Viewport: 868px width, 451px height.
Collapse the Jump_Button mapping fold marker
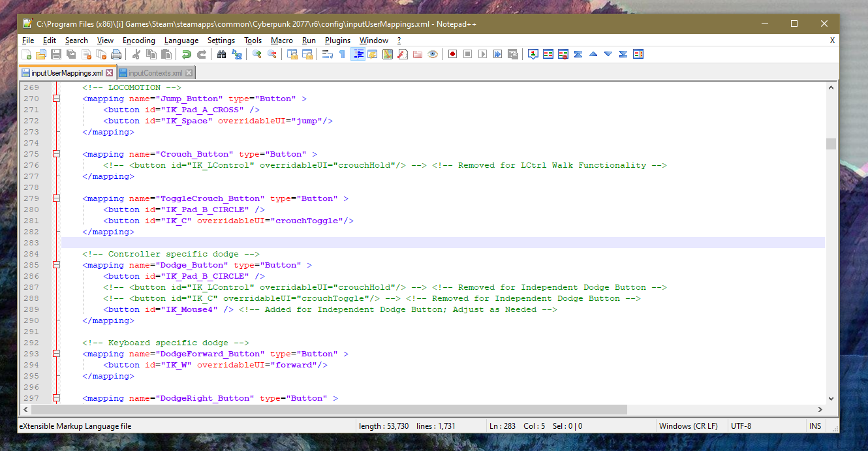56,99
